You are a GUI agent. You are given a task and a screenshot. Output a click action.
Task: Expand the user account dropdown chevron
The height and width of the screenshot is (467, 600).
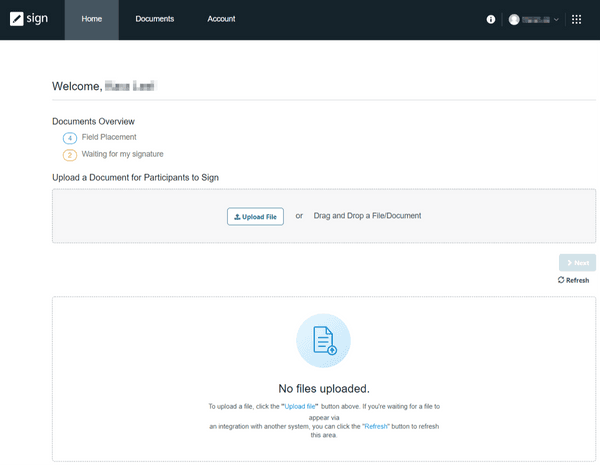coord(556,20)
